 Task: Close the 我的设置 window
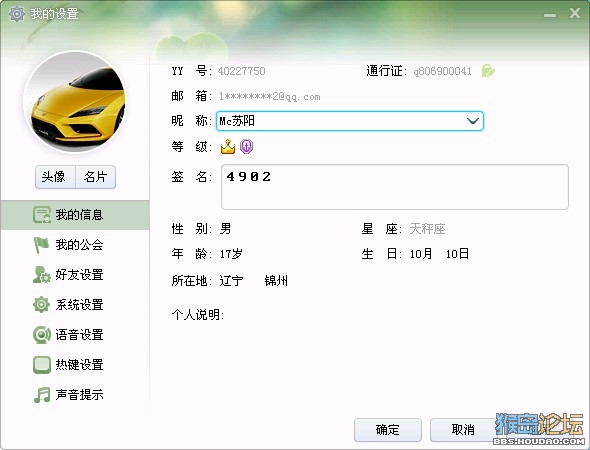point(575,13)
